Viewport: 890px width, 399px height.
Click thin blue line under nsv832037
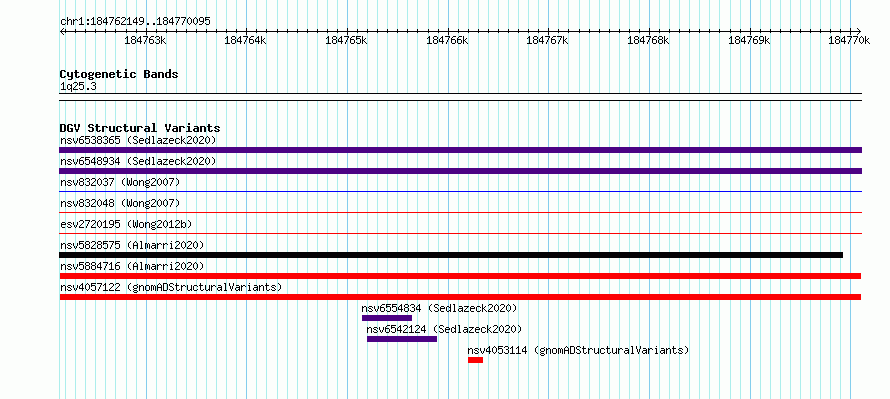[460, 191]
